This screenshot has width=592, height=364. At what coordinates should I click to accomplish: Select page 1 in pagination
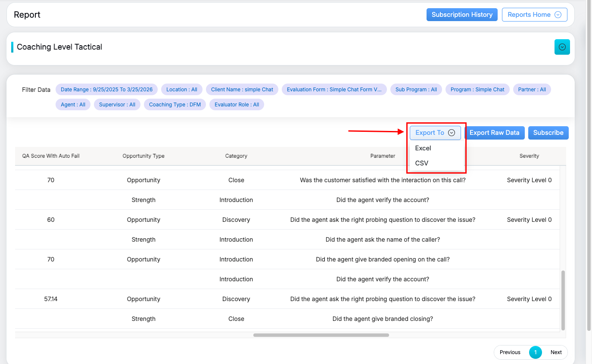535,352
